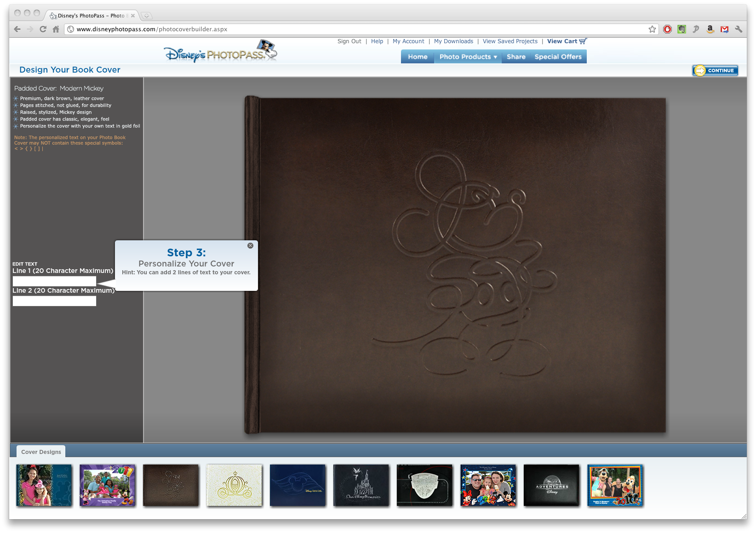Screen dimensions: 756x533
Task: Select the blue Disney Cruise Line cover thumbnail
Action: pos(298,485)
